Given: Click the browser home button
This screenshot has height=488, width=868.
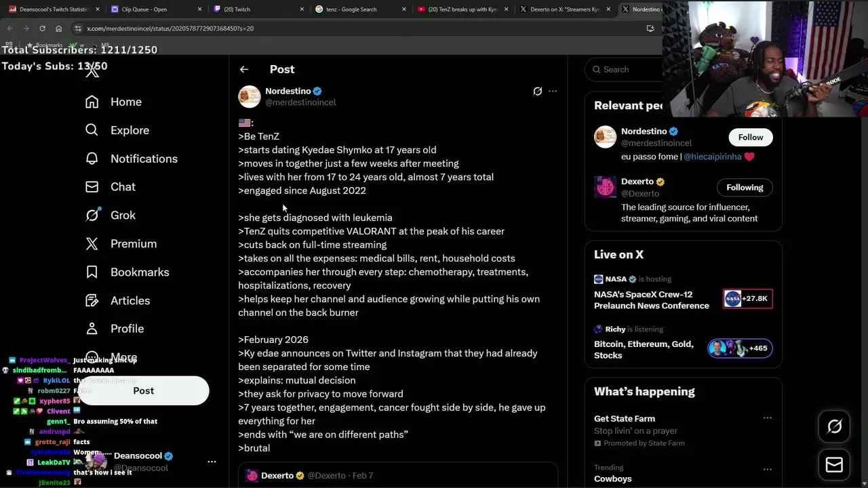Looking at the screenshot, I should click(58, 28).
